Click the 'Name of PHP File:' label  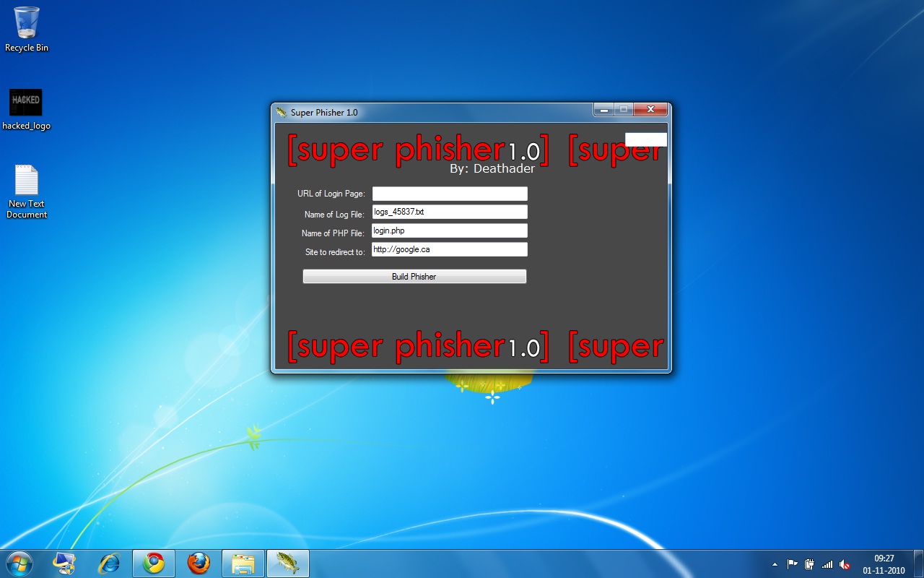click(333, 233)
